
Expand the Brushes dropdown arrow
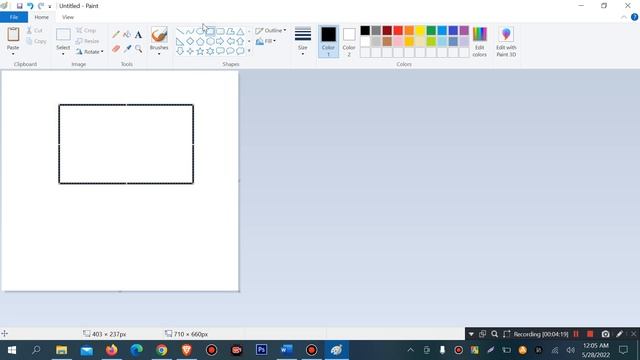tap(159, 54)
